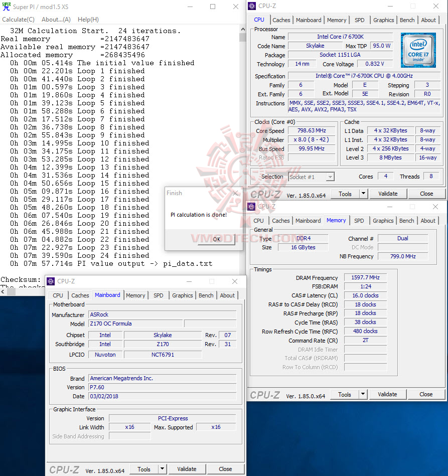448x476 pixels.
Task: Confirm the Finish dialog with OK
Action: (x=216, y=239)
